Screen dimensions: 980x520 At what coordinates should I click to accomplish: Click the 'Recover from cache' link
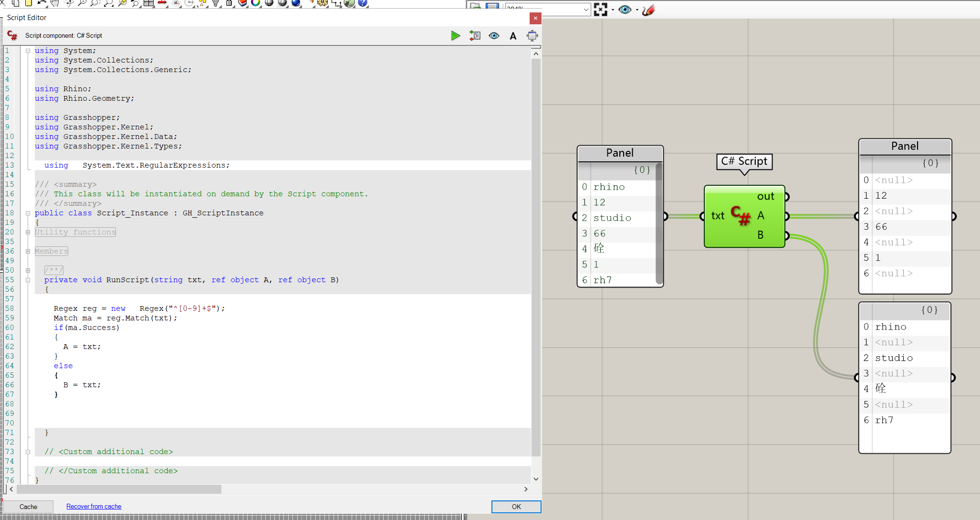(94, 507)
